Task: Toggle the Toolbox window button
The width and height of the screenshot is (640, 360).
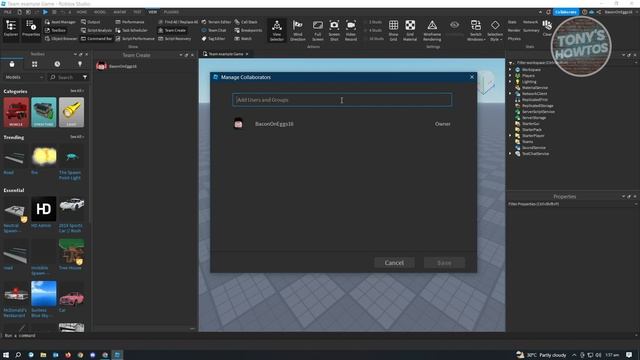Action: click(56, 30)
